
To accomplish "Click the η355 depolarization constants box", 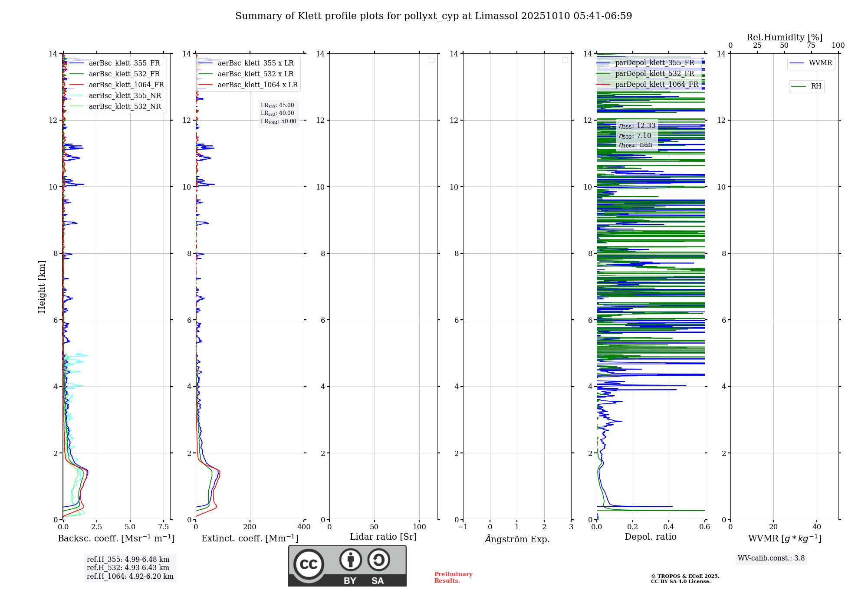I will [x=637, y=135].
